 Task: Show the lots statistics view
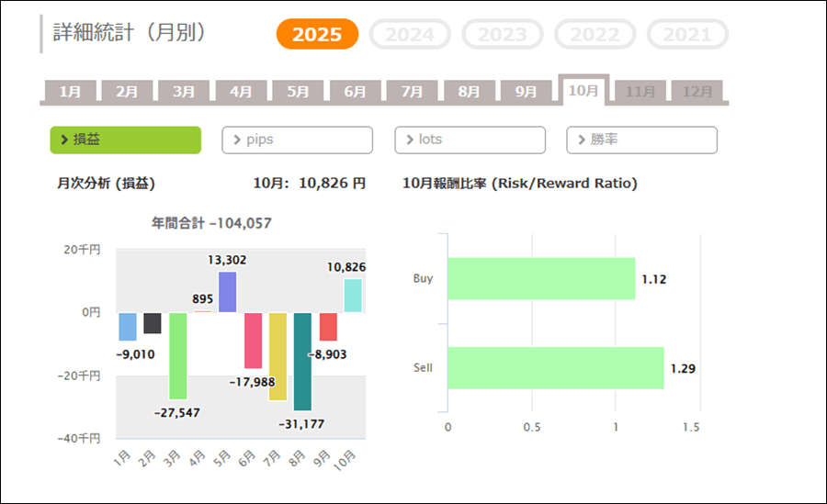point(470,140)
